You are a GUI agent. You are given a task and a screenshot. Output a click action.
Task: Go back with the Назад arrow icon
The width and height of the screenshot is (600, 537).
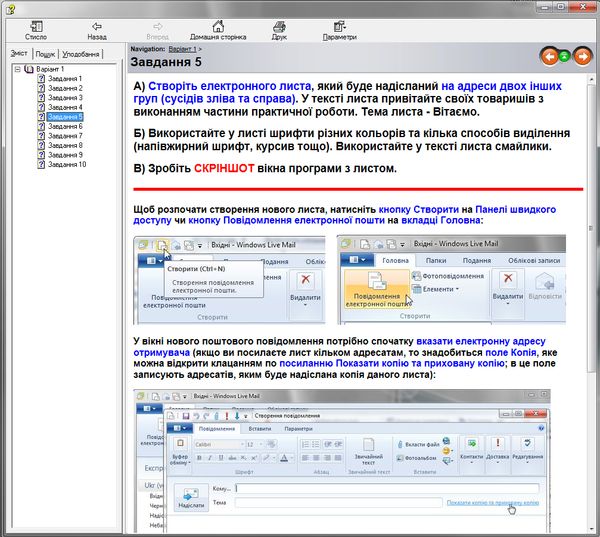[97, 26]
